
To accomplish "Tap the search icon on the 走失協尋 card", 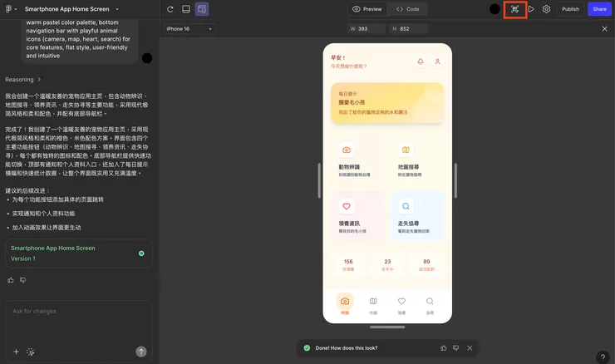I will click(x=406, y=206).
